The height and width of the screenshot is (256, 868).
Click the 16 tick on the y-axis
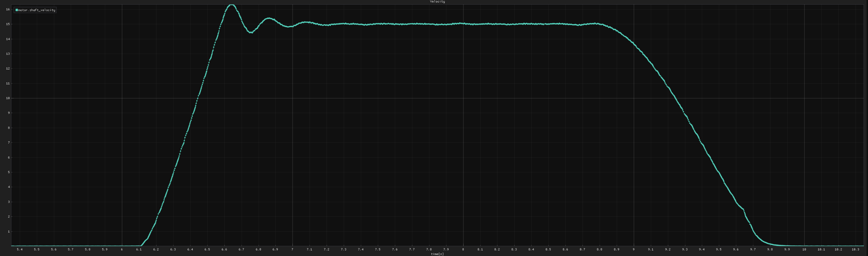(x=8, y=9)
